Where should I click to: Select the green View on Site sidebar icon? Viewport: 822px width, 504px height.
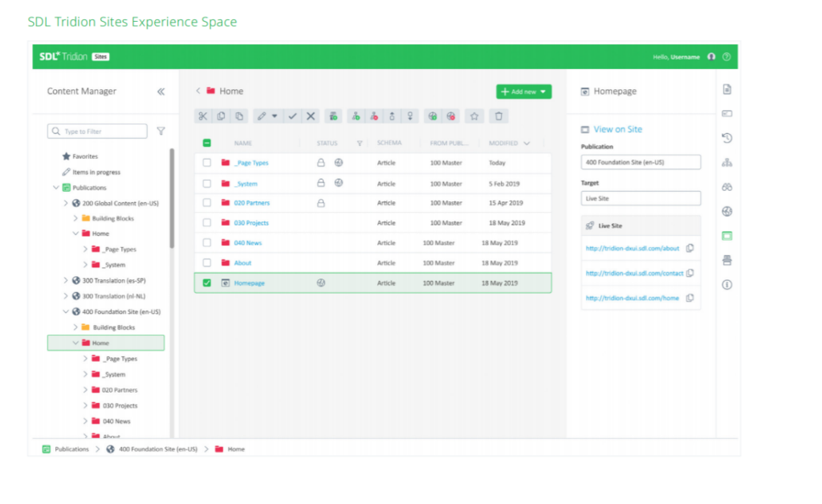727,236
